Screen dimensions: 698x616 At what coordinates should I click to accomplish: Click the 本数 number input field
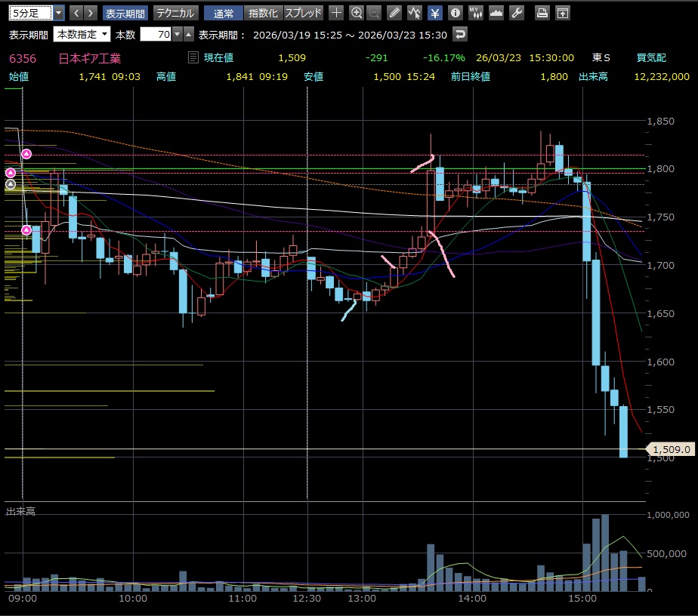click(x=155, y=34)
